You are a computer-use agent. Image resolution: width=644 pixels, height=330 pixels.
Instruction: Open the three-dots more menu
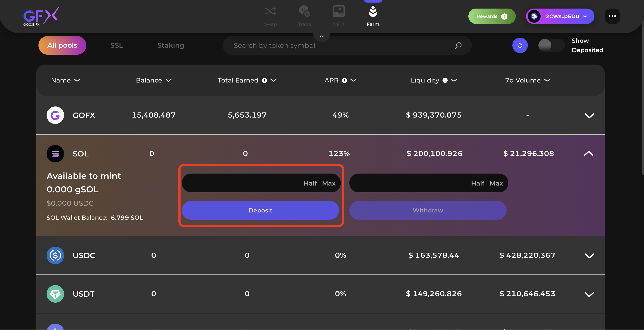(x=612, y=16)
